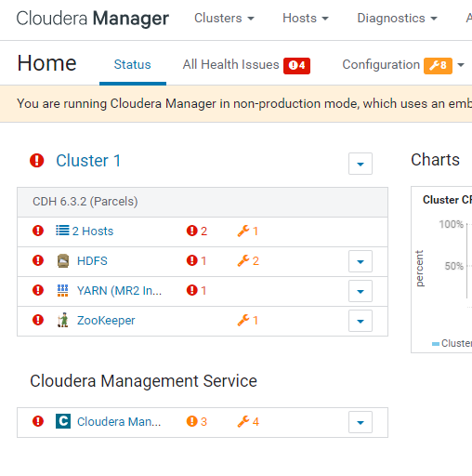Open wrench configuration issues showing 4
The height and width of the screenshot is (476, 472).
tap(248, 421)
